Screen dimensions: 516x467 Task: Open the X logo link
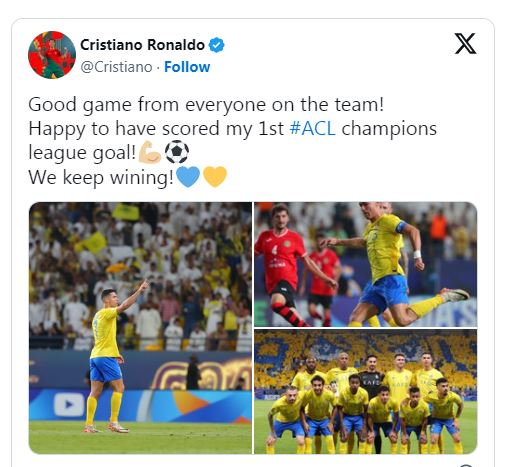[465, 43]
